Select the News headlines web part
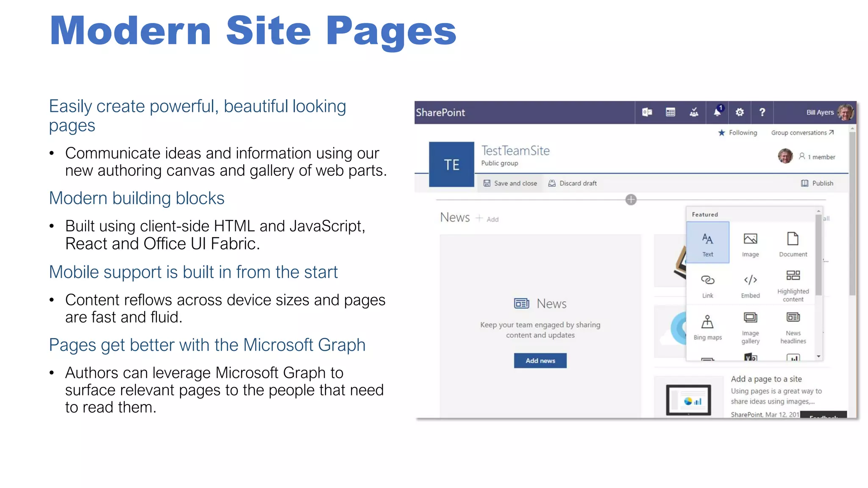Viewport: 868px width, 488px height. 793,327
